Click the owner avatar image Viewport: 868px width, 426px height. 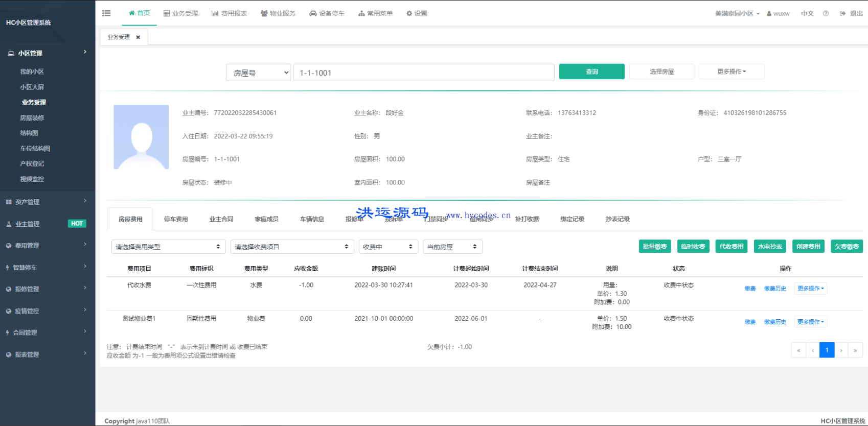(x=141, y=137)
